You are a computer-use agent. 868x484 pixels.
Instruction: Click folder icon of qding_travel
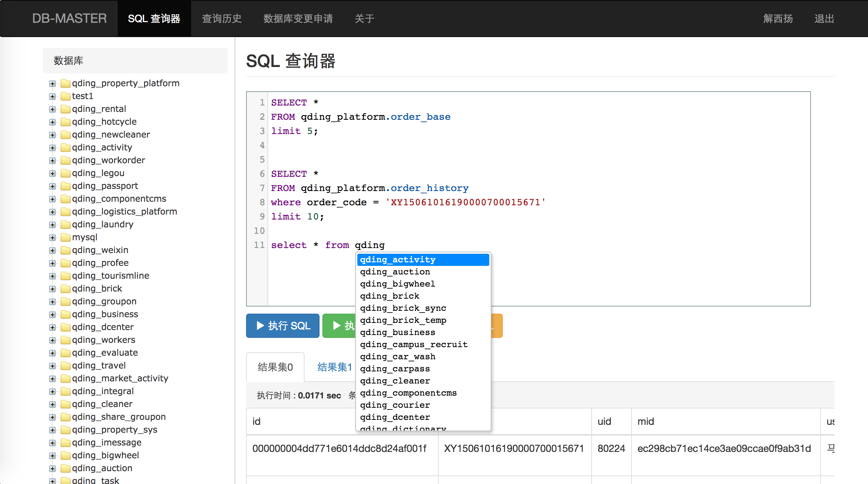65,366
